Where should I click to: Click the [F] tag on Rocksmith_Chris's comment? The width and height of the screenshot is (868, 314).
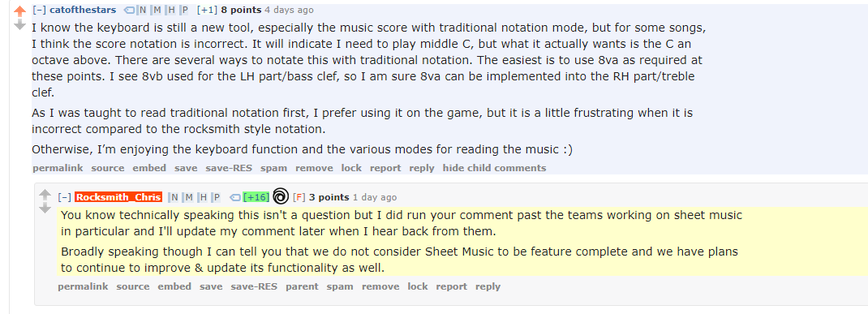(299, 197)
